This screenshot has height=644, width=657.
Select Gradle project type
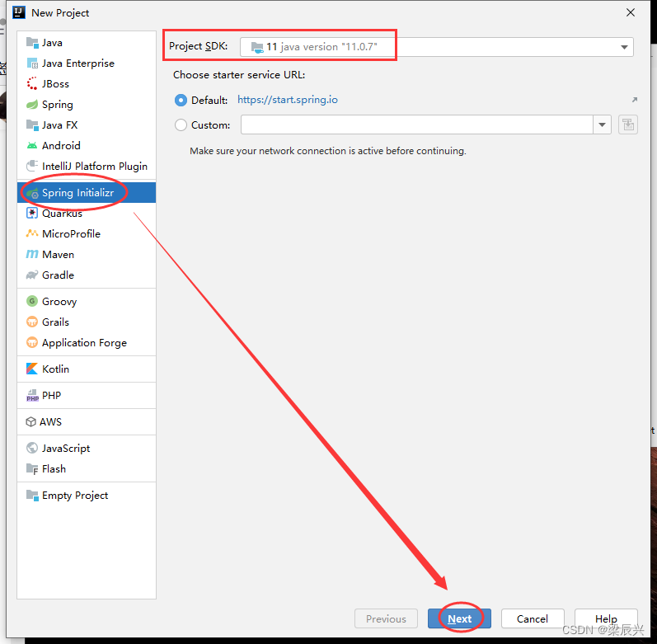click(87, 275)
